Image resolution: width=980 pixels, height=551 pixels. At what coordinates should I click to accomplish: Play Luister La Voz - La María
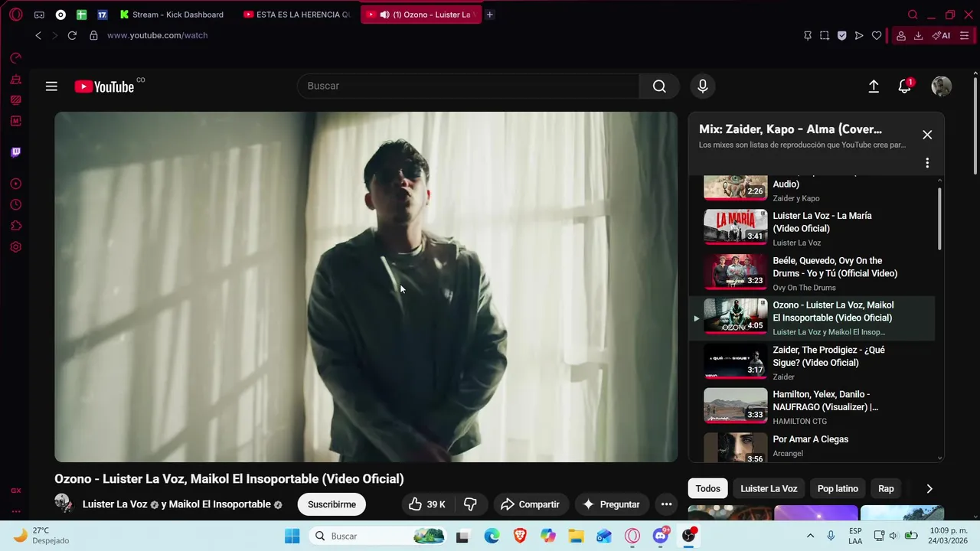coord(812,228)
